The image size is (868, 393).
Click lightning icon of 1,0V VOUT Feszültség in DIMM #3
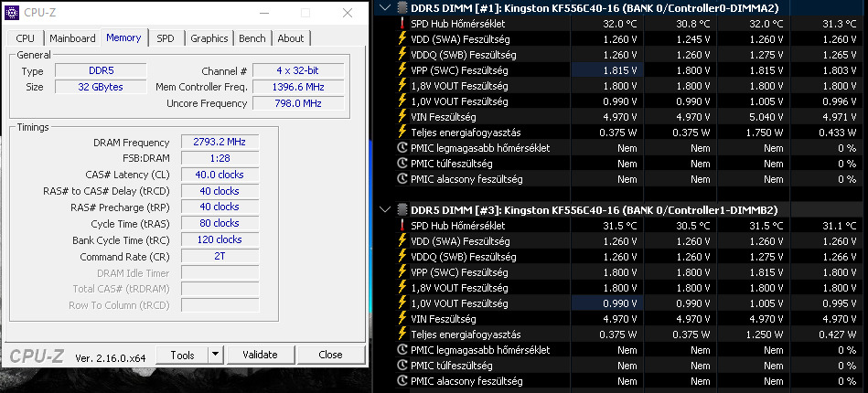coord(402,303)
